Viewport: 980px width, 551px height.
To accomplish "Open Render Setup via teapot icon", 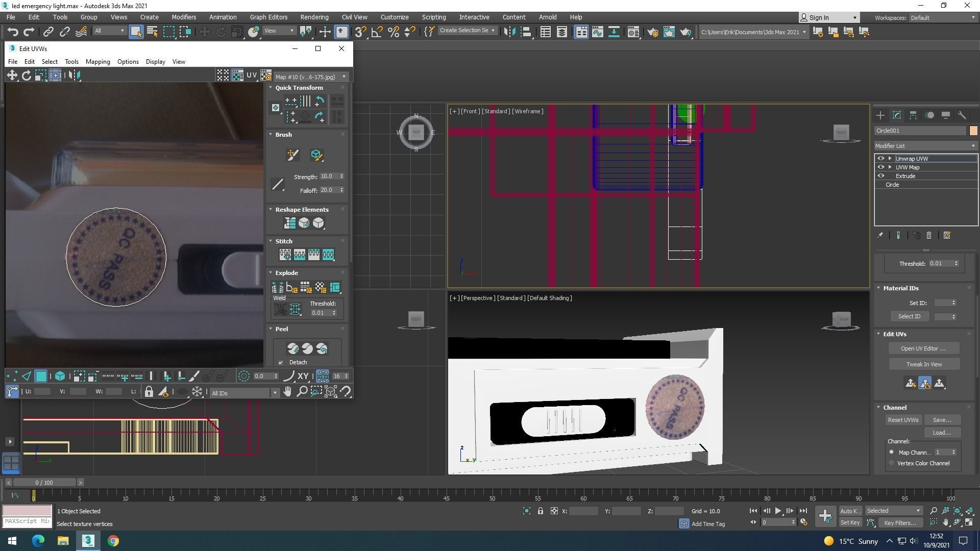I will [x=653, y=32].
